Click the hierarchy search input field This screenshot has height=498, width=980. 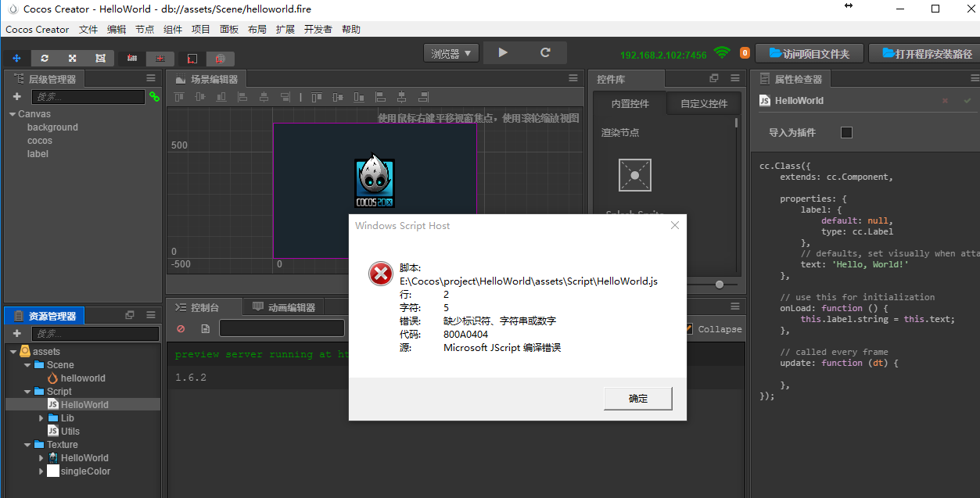click(x=88, y=97)
